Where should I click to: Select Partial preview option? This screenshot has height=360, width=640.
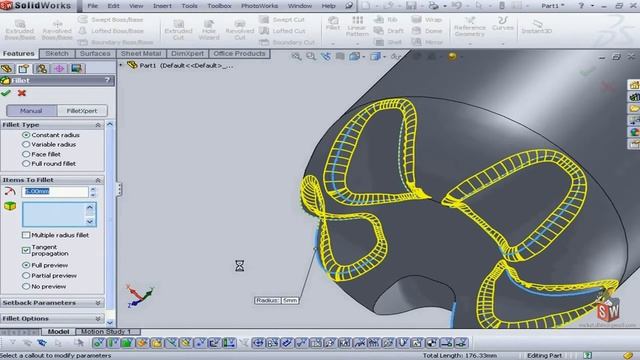[x=26, y=276]
